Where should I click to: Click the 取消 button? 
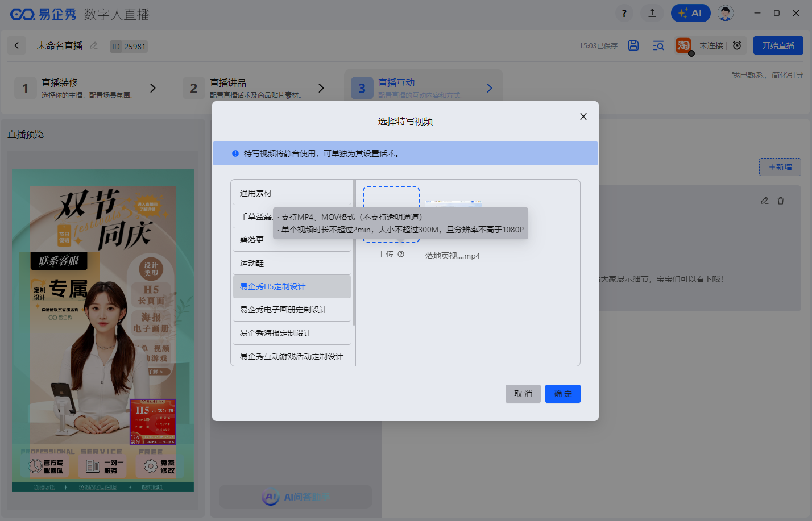click(x=523, y=394)
